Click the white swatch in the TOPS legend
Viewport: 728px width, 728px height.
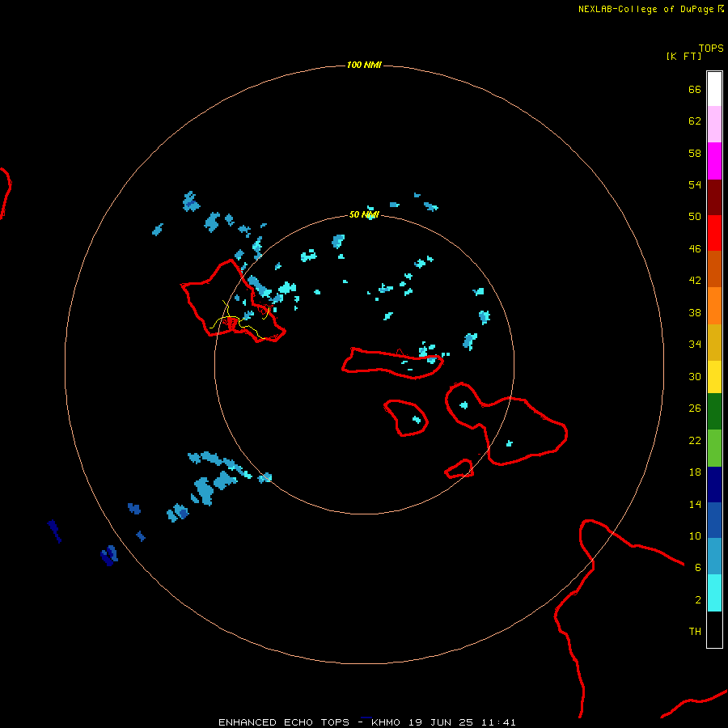tap(714, 89)
